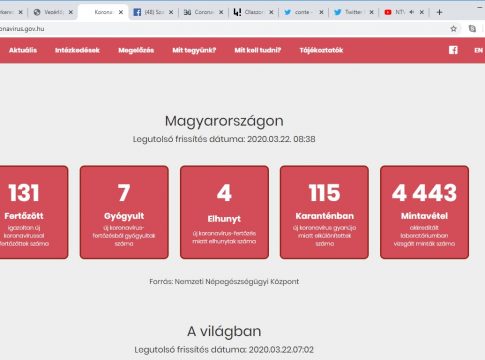Select Megelőzés in the navigation bar
Screen dimensions: 485x360
pyautogui.click(x=136, y=50)
